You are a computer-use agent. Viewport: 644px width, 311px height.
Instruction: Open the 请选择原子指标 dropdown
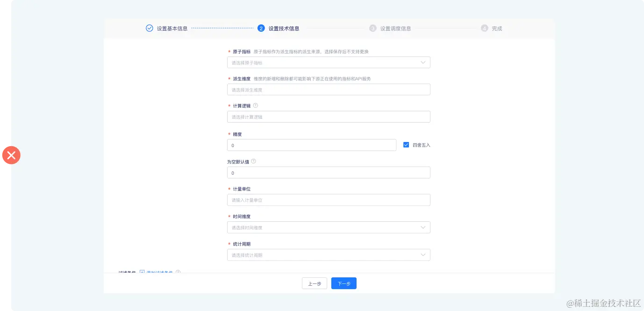point(329,63)
